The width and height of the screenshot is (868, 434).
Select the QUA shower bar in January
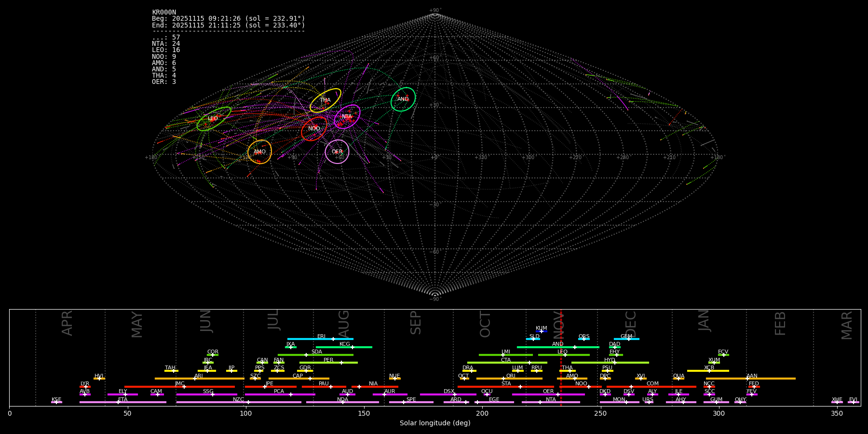coord(678,379)
